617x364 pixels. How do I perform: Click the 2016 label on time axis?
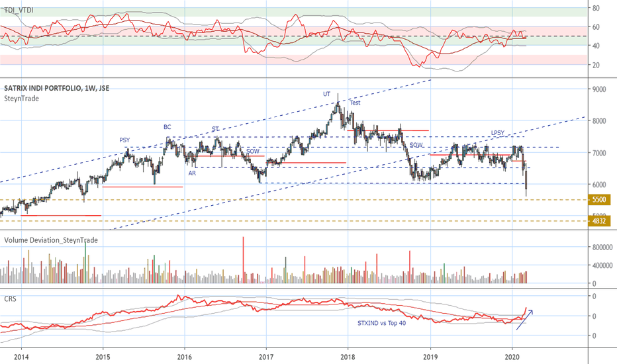tap(185, 357)
